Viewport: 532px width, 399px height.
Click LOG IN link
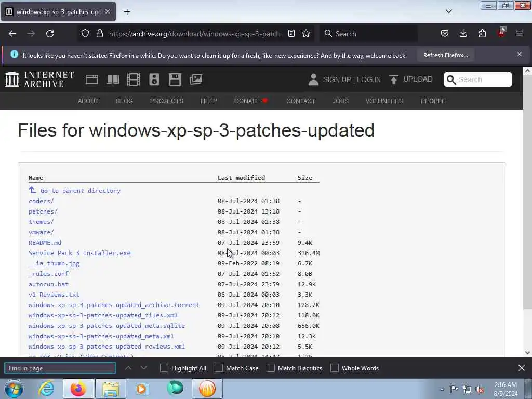(x=369, y=79)
